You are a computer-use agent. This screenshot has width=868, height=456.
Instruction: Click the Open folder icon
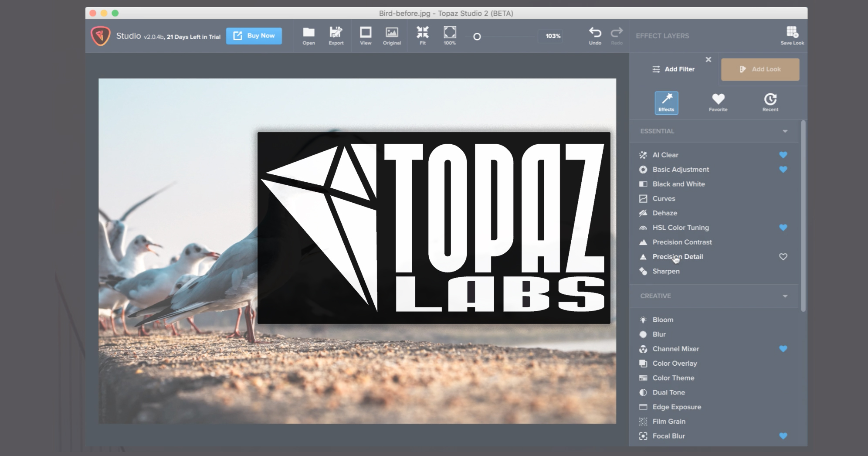click(309, 36)
